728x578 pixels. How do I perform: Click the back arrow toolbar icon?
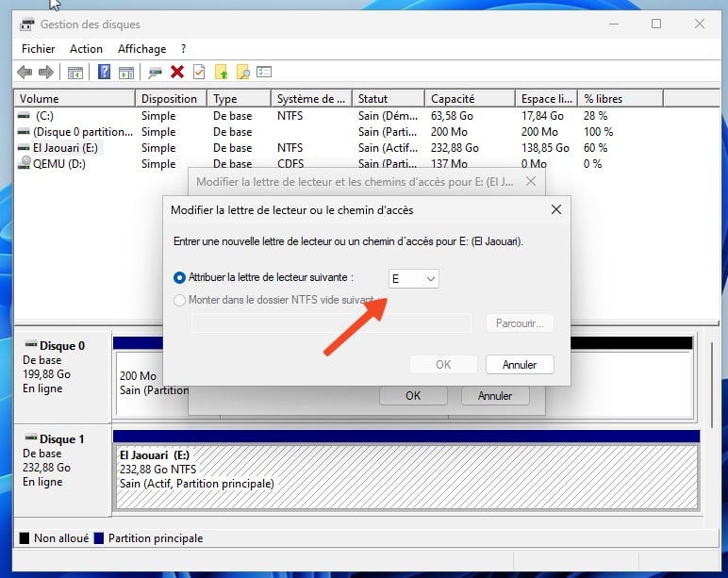coord(25,72)
